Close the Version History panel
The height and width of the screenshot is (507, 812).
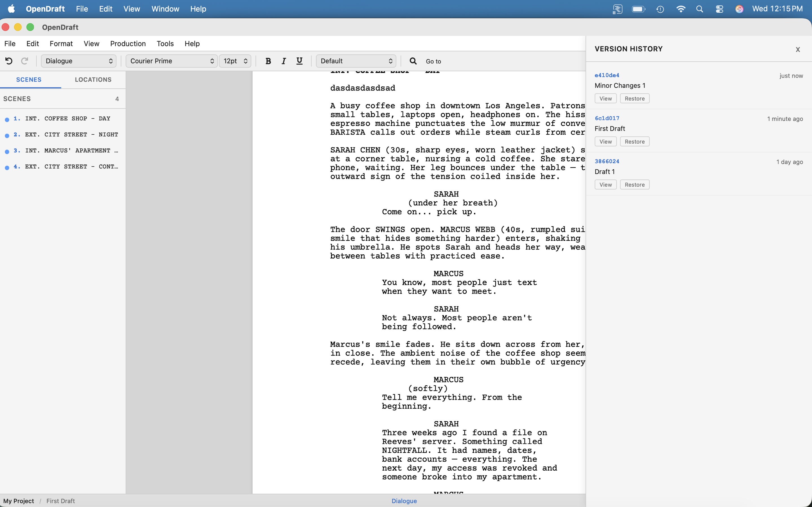(x=798, y=50)
